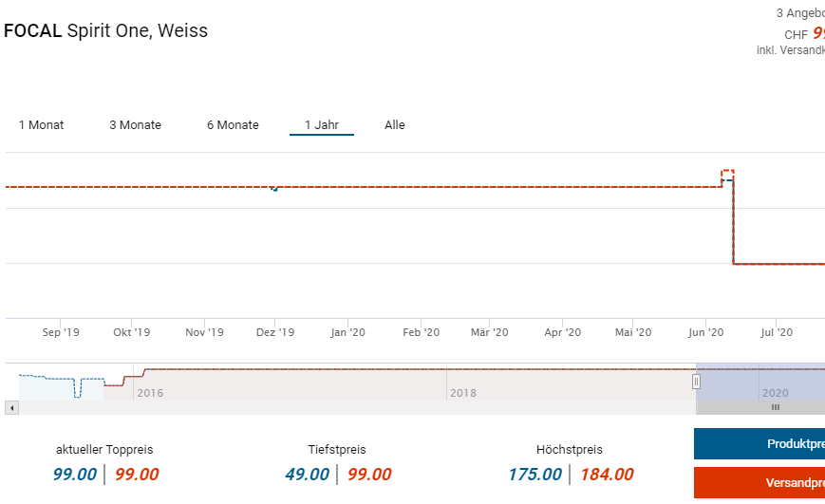This screenshot has height=504, width=825.
Task: Toggle the red Versandpreis series button
Action: (759, 483)
